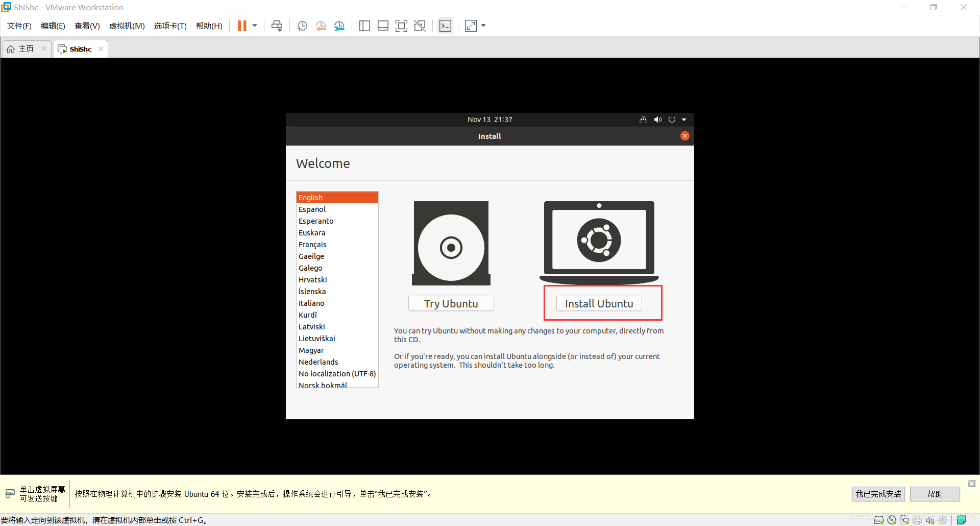Open the 编辑(E) menu
The image size is (980, 526).
tap(53, 26)
